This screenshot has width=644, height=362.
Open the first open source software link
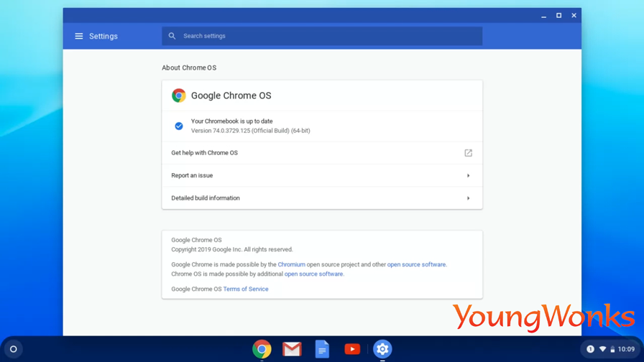pos(416,264)
